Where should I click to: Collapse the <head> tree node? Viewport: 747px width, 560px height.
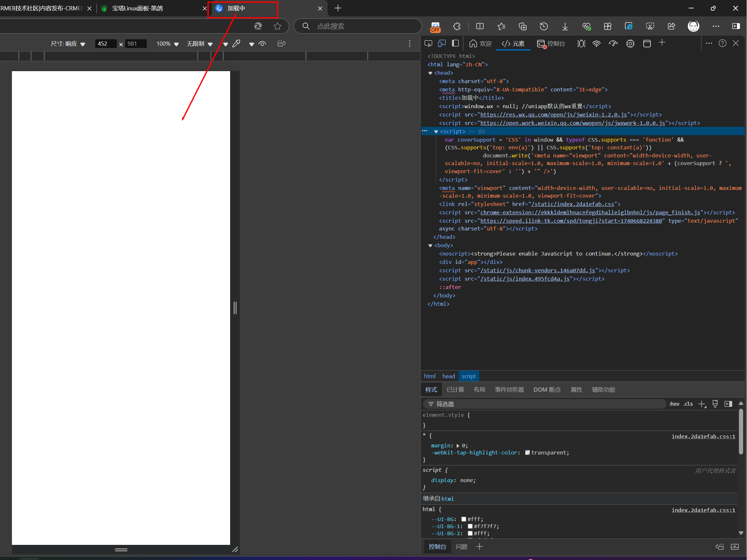click(x=430, y=73)
